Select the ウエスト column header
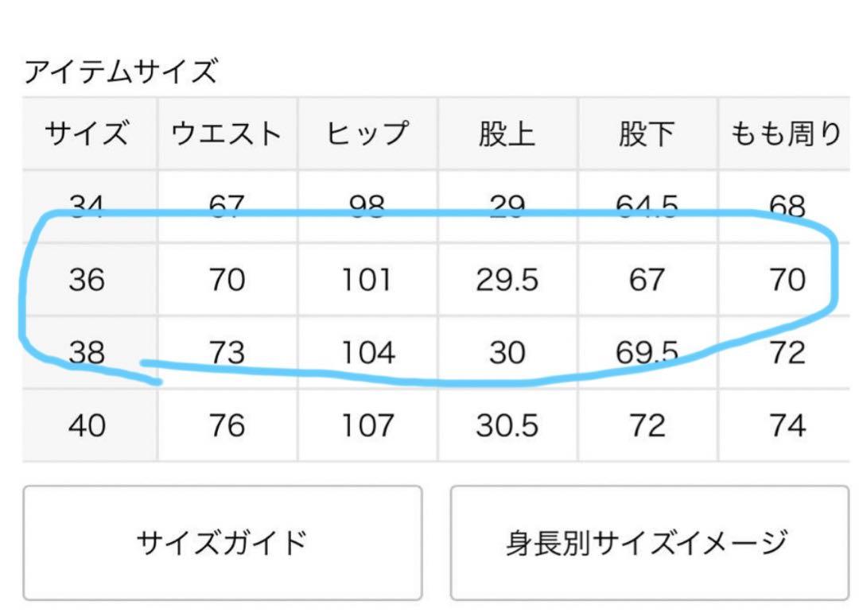Viewport: 859px width, 616px height. tap(227, 134)
